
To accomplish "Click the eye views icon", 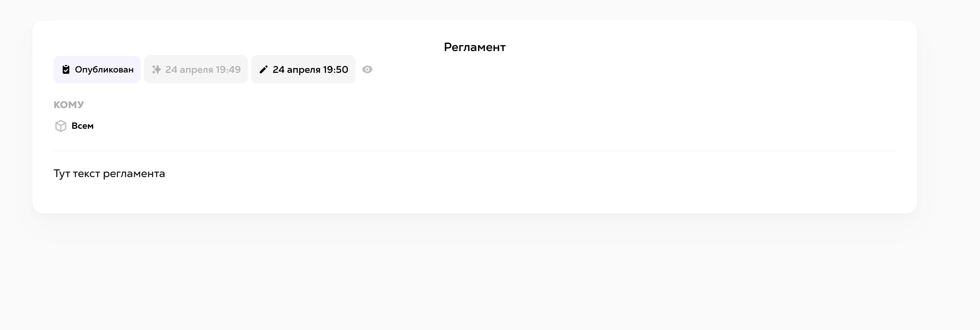I will click(367, 70).
